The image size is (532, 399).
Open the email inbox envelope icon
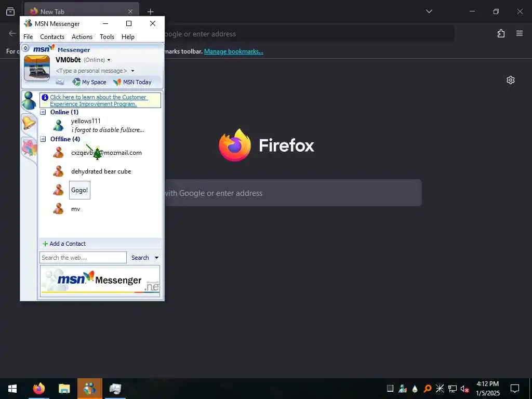(60, 82)
